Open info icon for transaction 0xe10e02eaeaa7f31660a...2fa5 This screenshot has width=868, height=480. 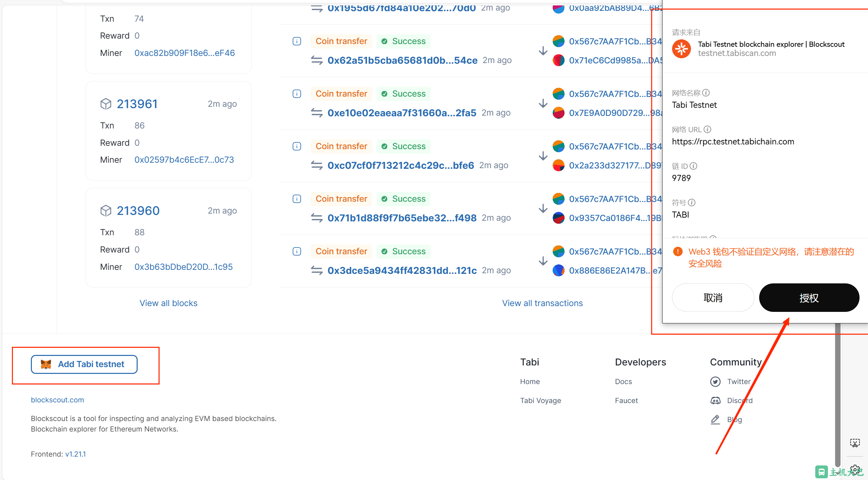coord(297,94)
